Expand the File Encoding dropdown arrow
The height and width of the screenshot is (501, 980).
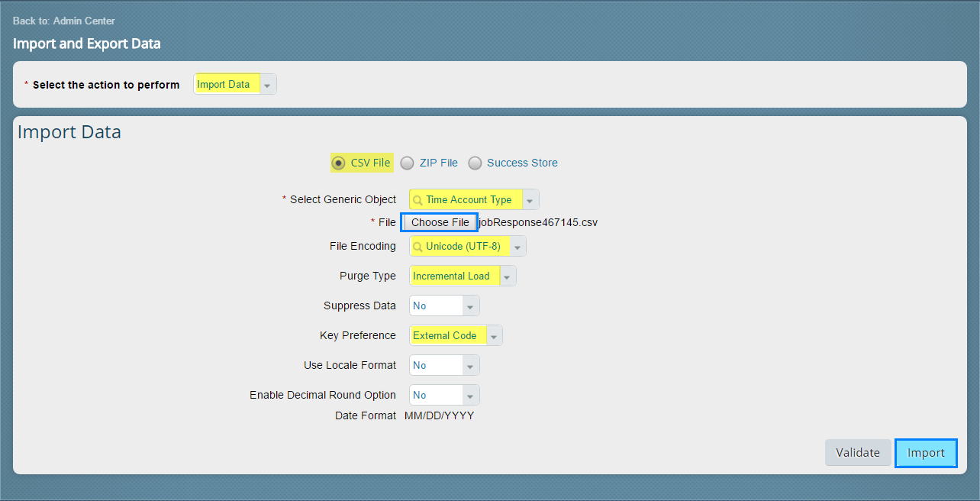click(517, 247)
